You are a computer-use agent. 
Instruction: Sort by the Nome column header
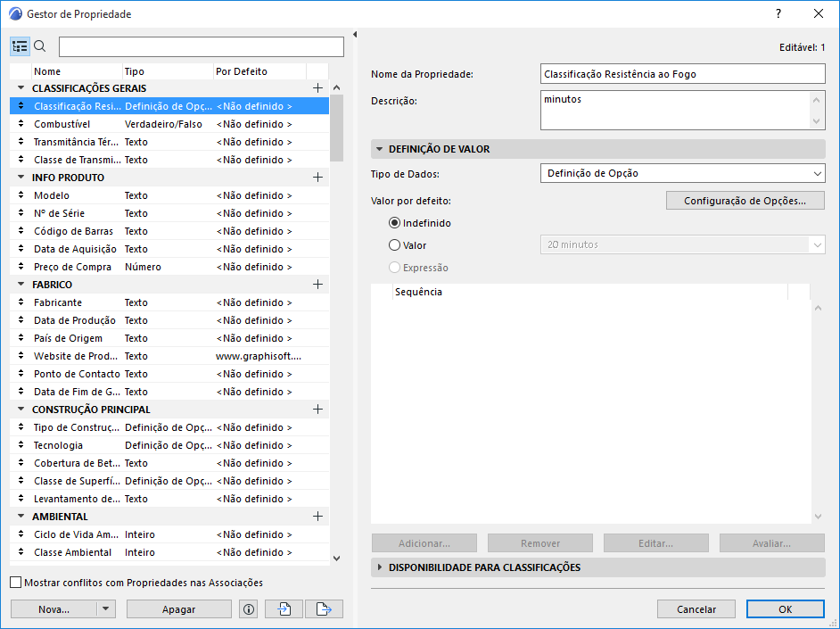[x=77, y=71]
